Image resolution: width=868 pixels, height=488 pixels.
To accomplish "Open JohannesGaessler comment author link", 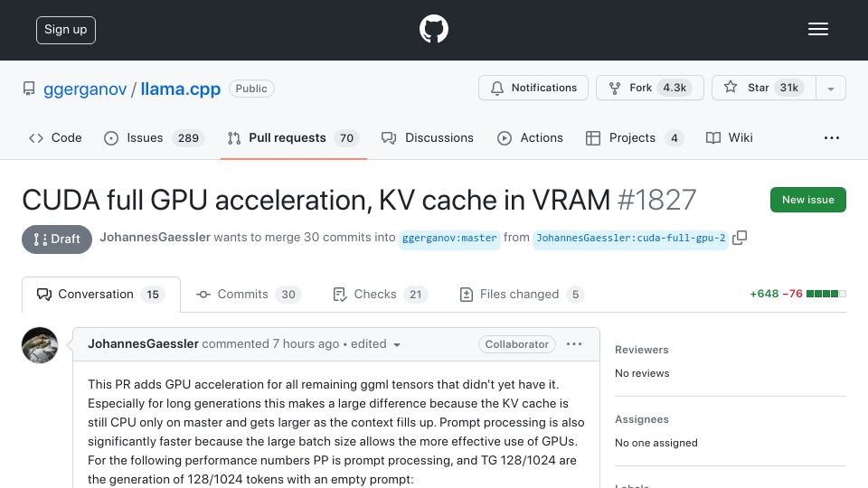I will click(144, 344).
